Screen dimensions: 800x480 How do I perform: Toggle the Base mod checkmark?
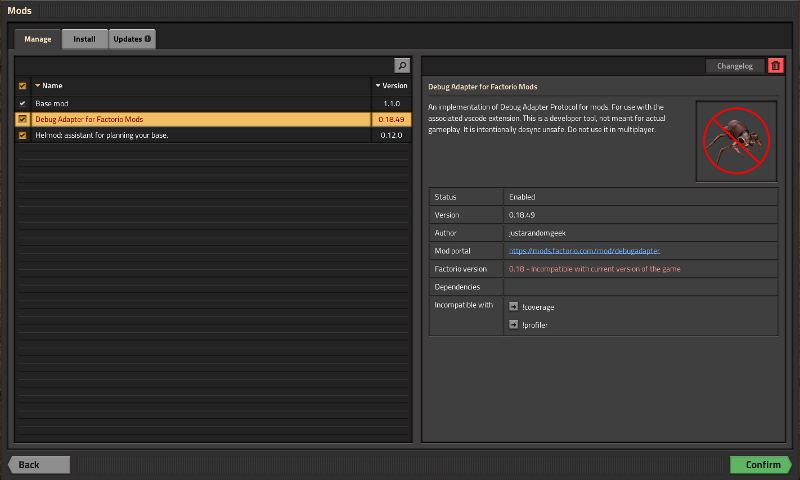(x=23, y=103)
